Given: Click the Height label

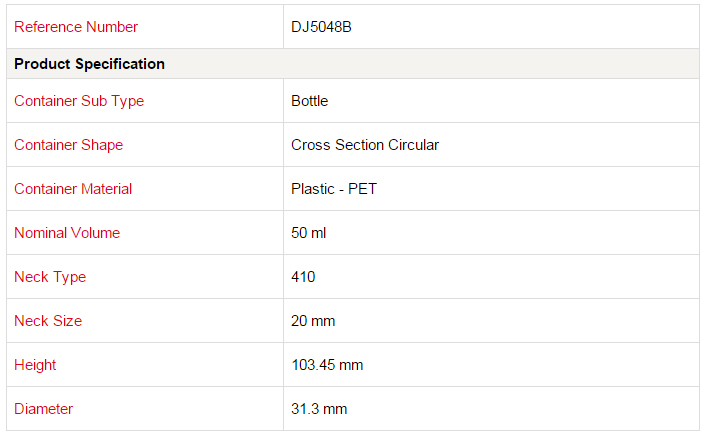Looking at the screenshot, I should point(35,365).
